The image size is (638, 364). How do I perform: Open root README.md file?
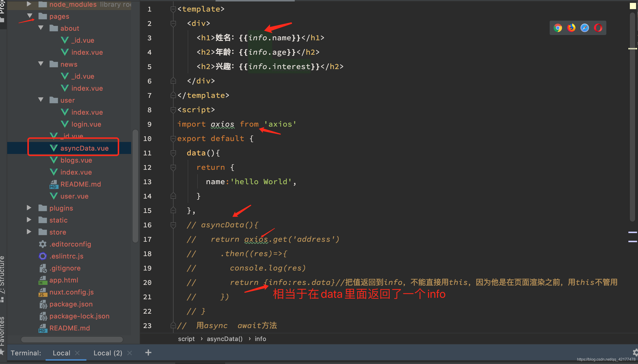(69, 328)
